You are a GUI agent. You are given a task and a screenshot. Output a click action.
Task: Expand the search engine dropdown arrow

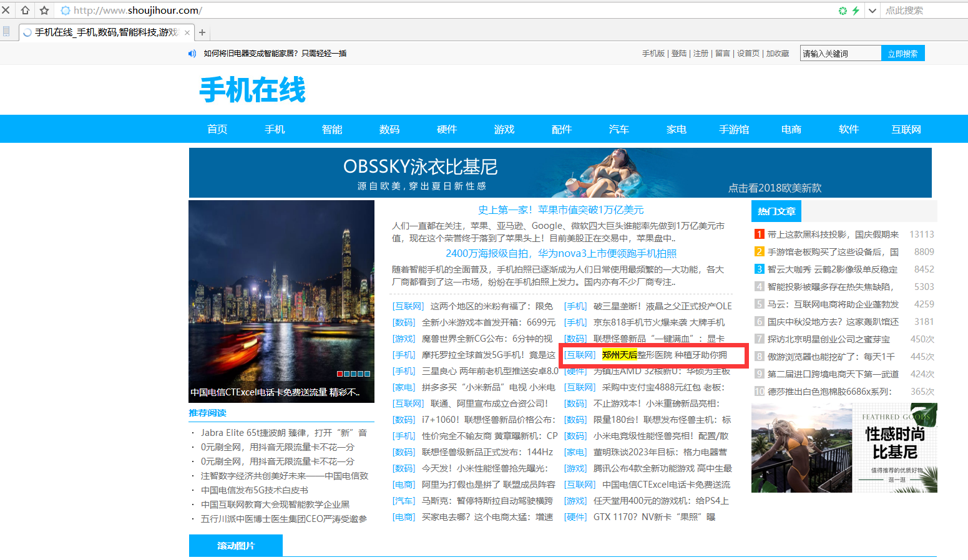point(873,11)
